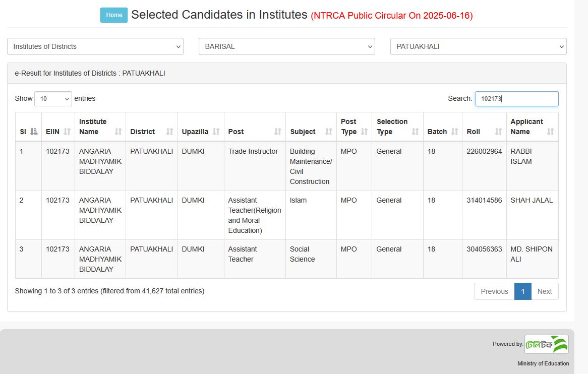Open the Show entries count dropdown
Image resolution: width=588 pixels, height=374 pixels.
(x=53, y=99)
